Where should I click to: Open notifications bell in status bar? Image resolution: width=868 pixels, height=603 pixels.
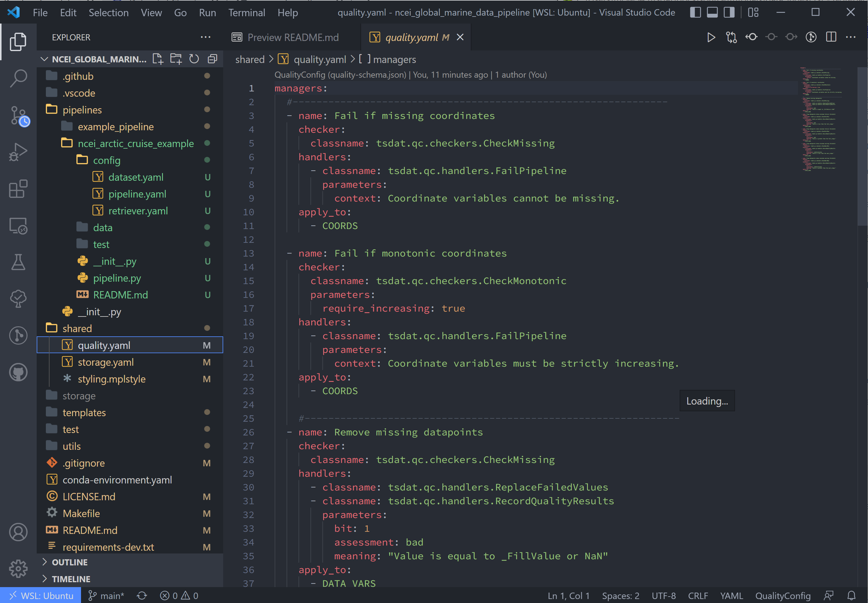pos(851,595)
